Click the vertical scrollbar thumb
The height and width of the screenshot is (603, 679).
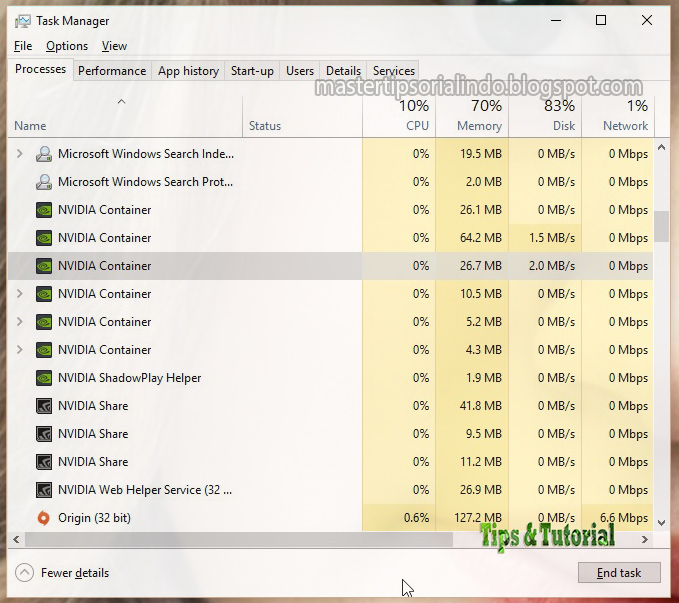pos(661,226)
